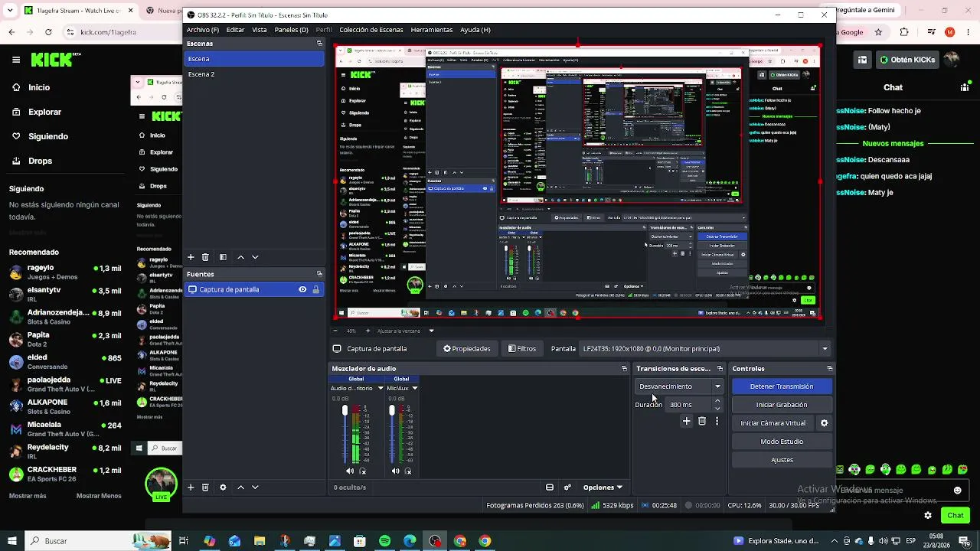Open Kick hamburger sidebar menu
Viewport: 980px width, 551px height.
(x=16, y=59)
